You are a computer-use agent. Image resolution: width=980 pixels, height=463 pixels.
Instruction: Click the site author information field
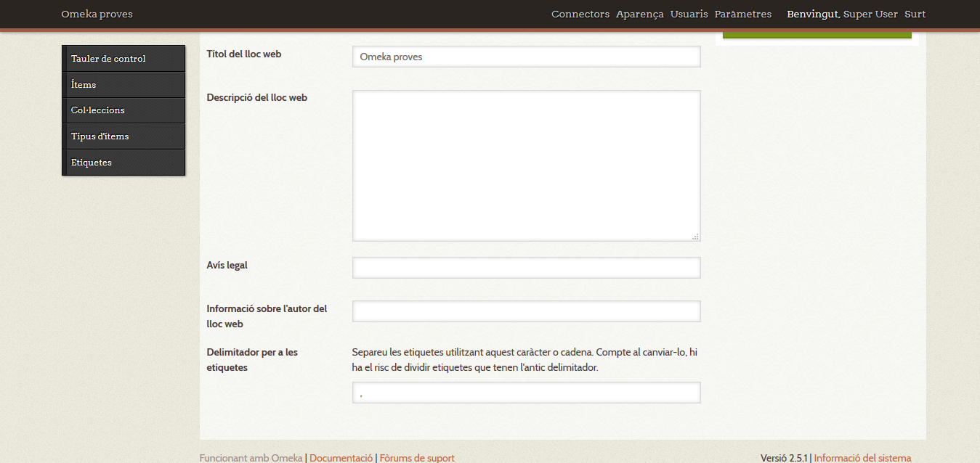[526, 311]
